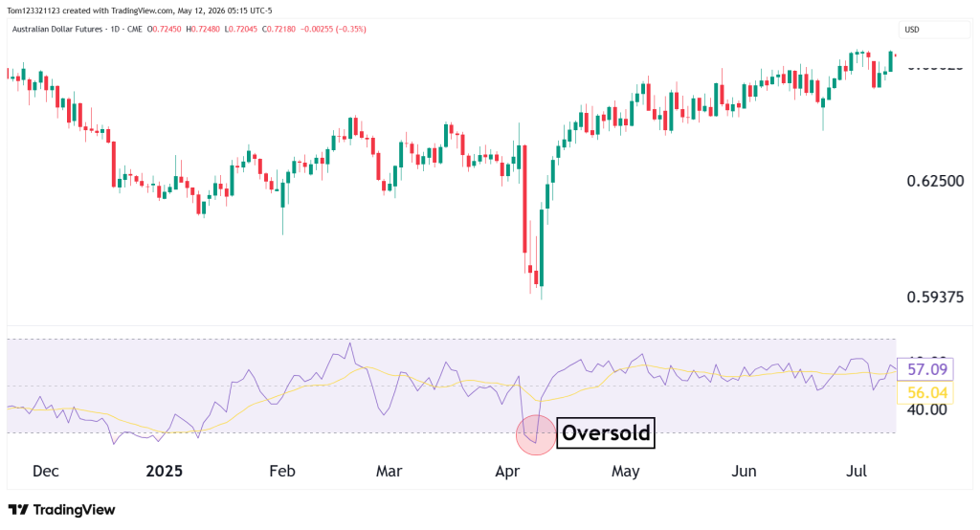
Task: Click the Dec label on time axis
Action: 46,472
